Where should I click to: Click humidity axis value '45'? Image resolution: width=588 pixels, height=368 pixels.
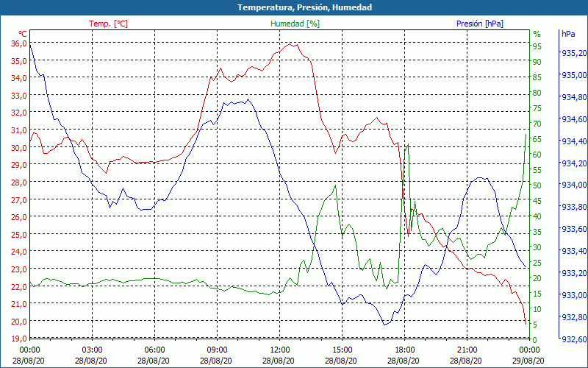click(x=537, y=201)
